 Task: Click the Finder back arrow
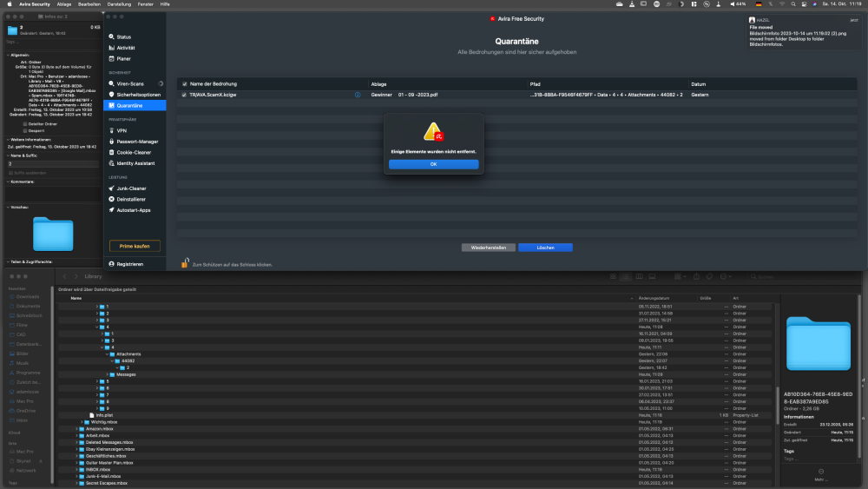[65, 276]
